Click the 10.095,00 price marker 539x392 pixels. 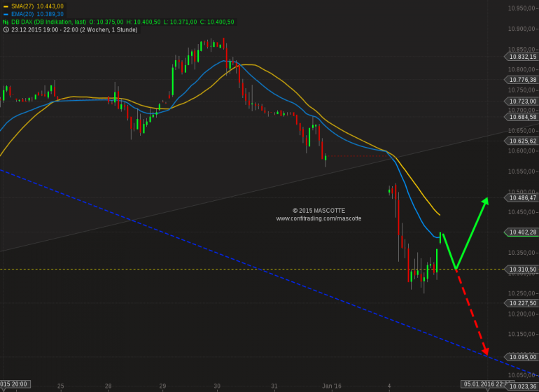click(x=521, y=357)
